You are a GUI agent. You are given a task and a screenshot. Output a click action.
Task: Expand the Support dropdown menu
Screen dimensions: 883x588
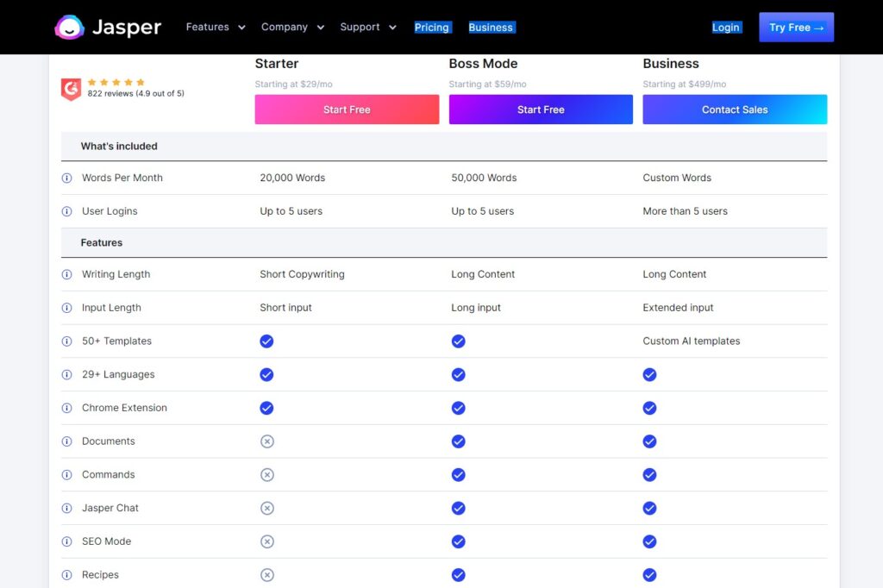(x=368, y=27)
